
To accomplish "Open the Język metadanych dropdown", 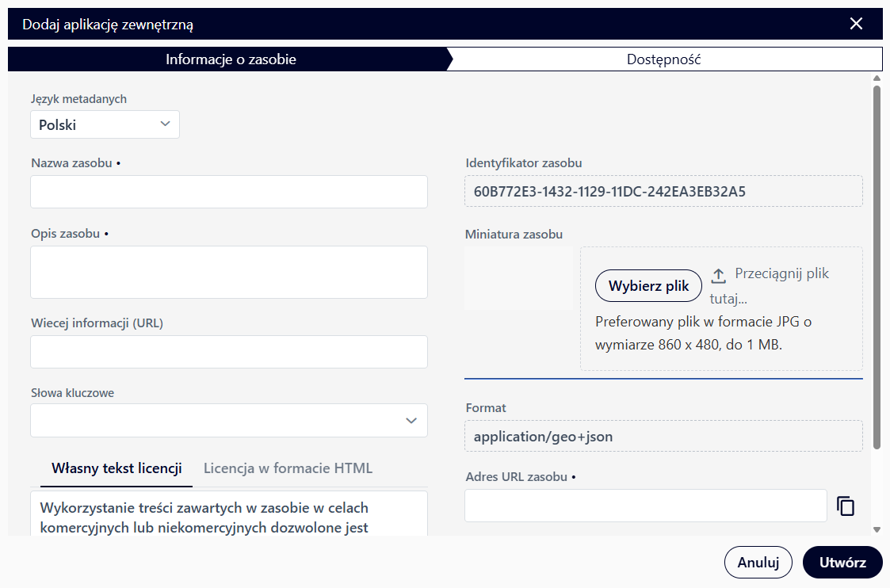I will (105, 124).
